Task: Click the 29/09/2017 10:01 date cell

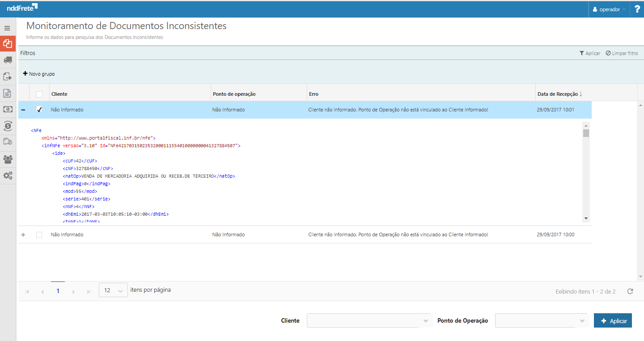Action: (x=555, y=110)
